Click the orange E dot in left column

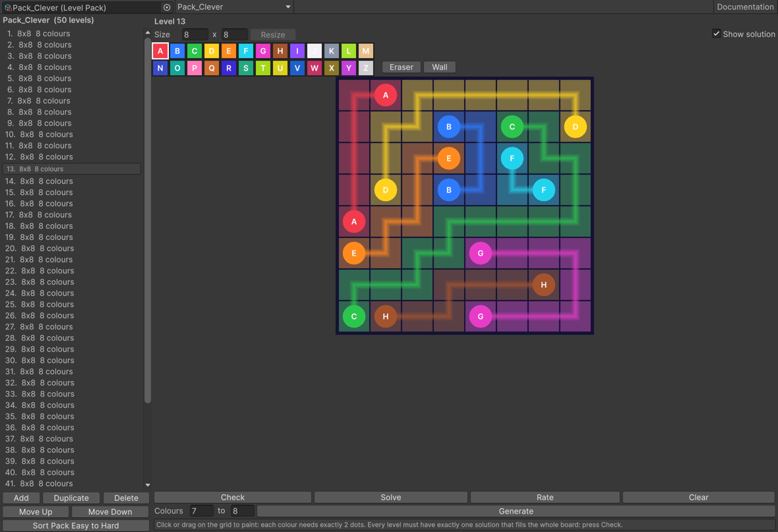tap(354, 253)
